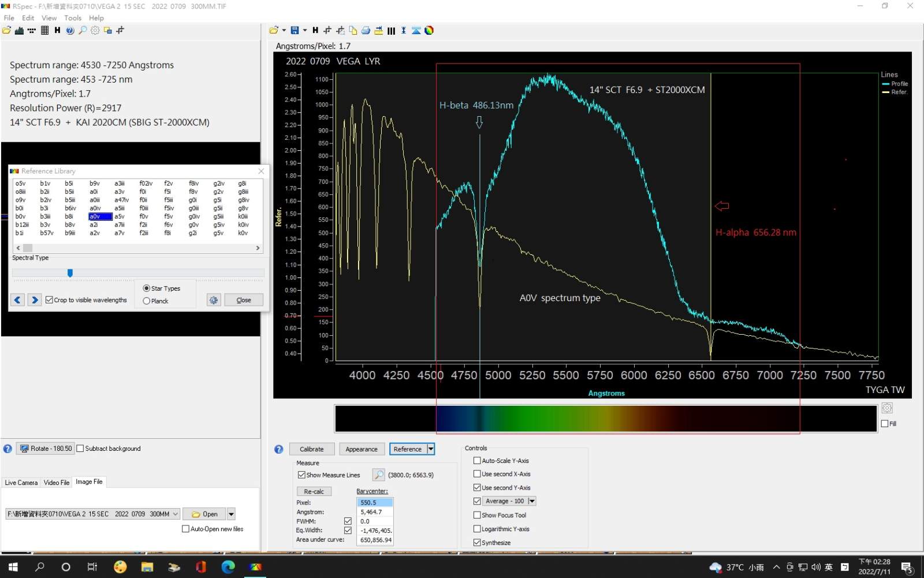Screen dimensions: 924x578
Task: Expand the image file path combo box
Action: [x=175, y=514]
